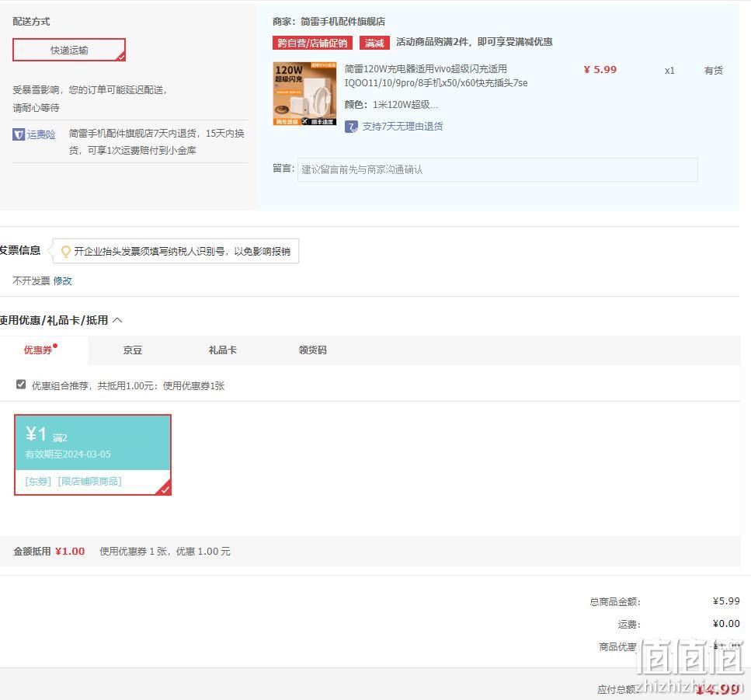The height and width of the screenshot is (700, 751).
Task: Click the ¥ 5.99 item price
Action: pos(600,70)
